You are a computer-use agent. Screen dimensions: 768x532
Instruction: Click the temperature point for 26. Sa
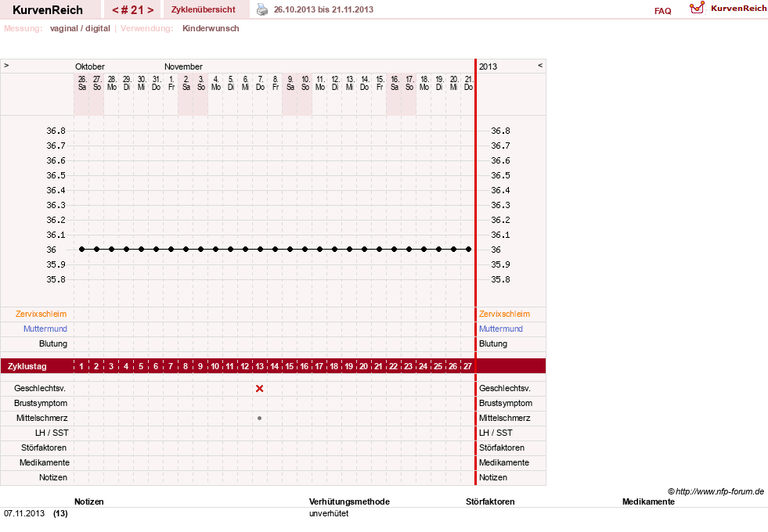click(81, 249)
